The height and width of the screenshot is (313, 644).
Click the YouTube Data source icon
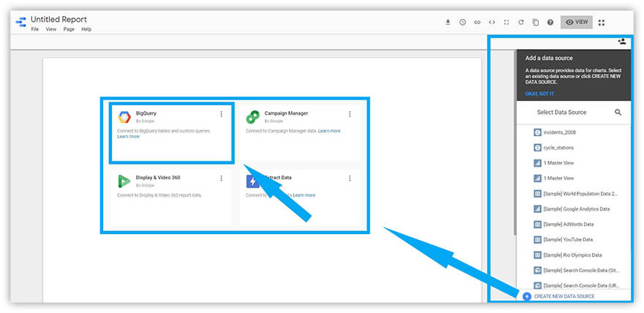coord(537,240)
